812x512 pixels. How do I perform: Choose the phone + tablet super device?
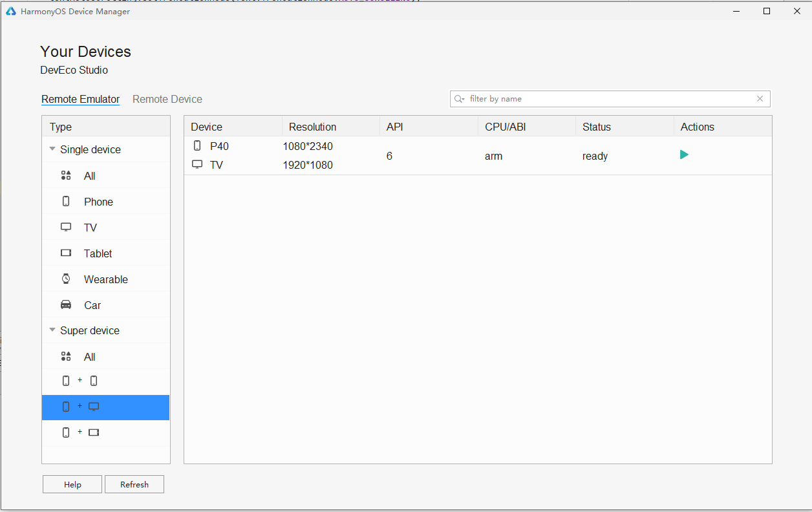pyautogui.click(x=105, y=433)
